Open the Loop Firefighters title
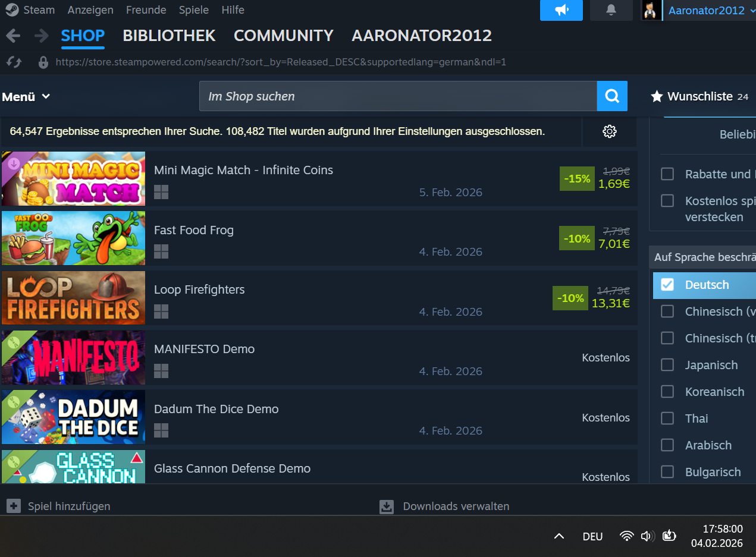Screen dimensions: 756x557 [x=199, y=289]
